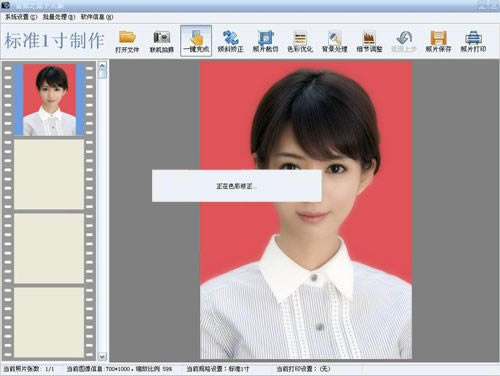This screenshot has height=376, width=500.
Task: Open a file with 打开文件 icon
Action: tap(127, 41)
